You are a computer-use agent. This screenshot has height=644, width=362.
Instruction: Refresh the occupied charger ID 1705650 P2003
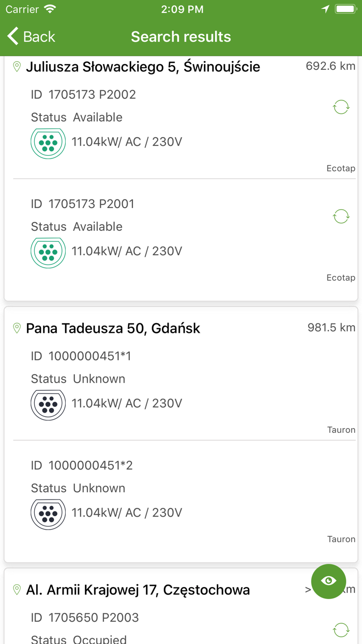point(341,630)
